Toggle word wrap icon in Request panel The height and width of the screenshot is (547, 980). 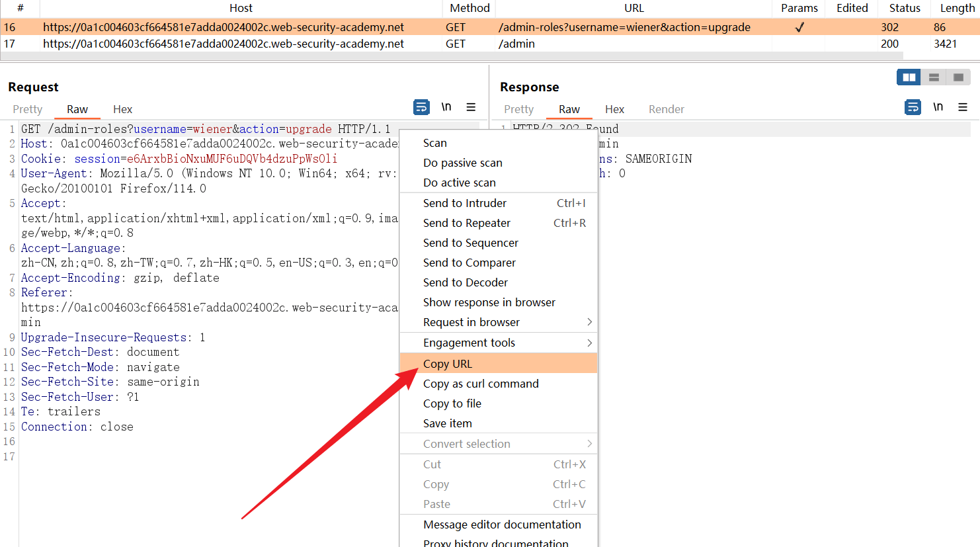coord(421,107)
